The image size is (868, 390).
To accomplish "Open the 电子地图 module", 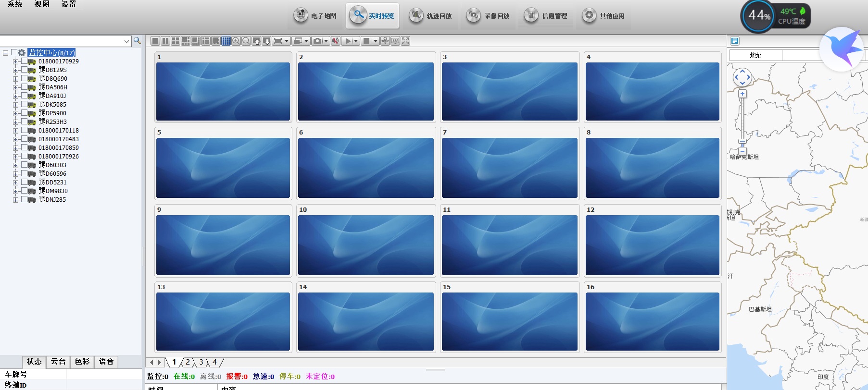I will point(315,16).
